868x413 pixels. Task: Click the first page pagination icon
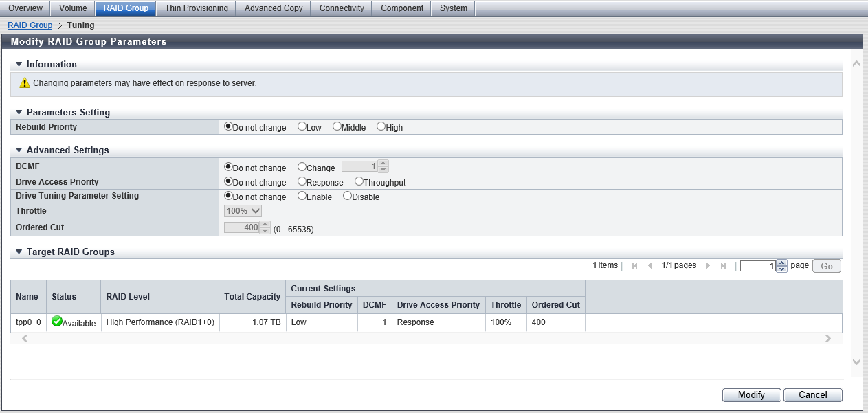click(634, 266)
